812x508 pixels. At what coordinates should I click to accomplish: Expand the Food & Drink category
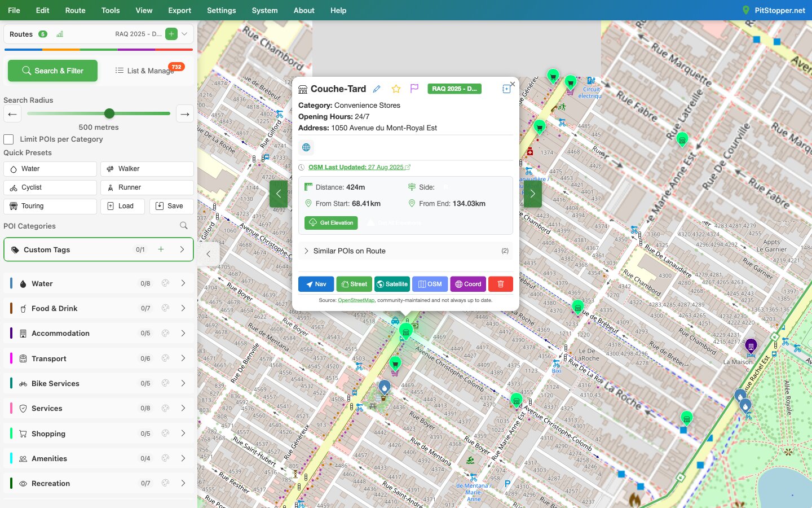point(183,308)
